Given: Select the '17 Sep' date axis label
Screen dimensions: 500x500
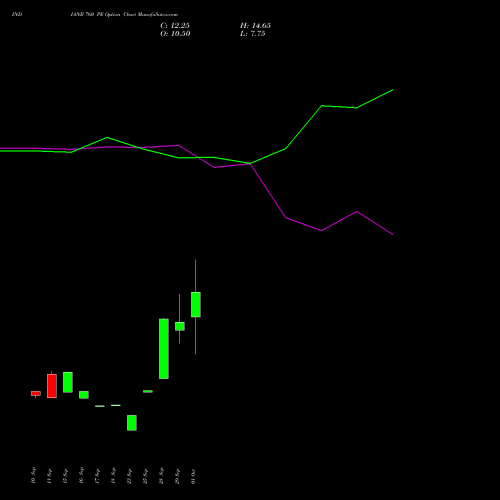Looking at the screenshot, I should pyautogui.click(x=97, y=475).
